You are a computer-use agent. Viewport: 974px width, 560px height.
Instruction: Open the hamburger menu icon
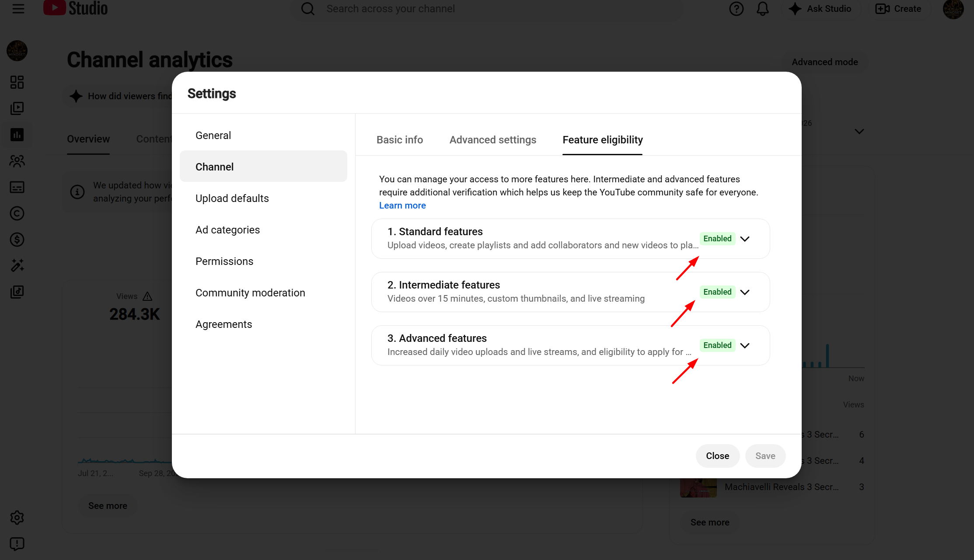coord(18,8)
